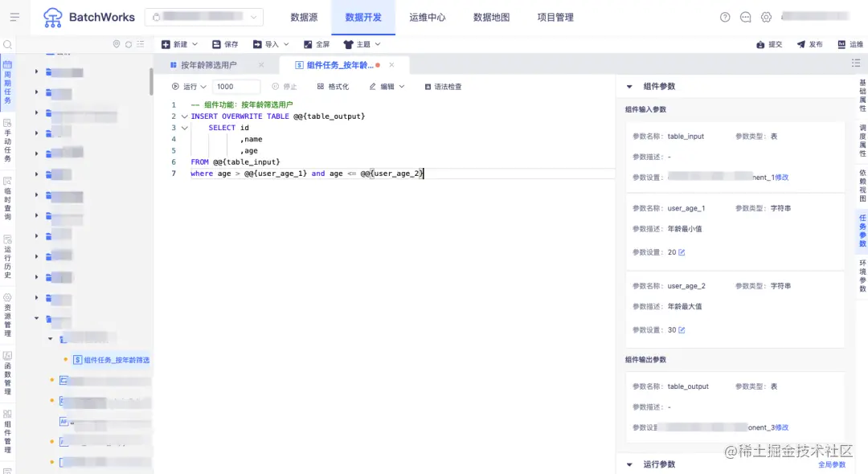Click the blurred user account name
This screenshot has height=474, width=868.
tap(816, 17)
